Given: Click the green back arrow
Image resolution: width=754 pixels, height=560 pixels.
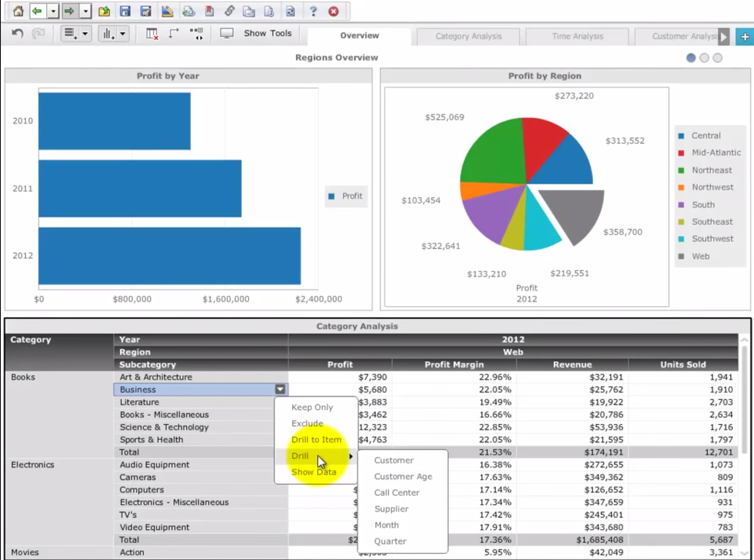Looking at the screenshot, I should click(37, 11).
